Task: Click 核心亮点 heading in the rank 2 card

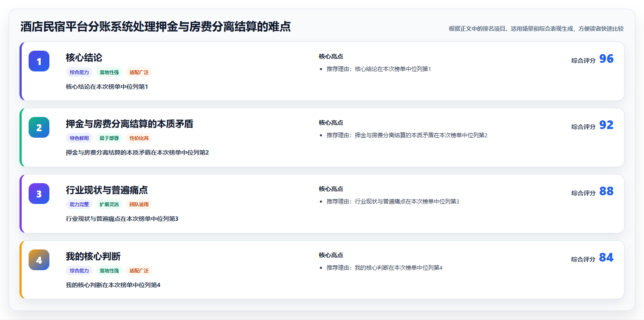Action: click(331, 123)
